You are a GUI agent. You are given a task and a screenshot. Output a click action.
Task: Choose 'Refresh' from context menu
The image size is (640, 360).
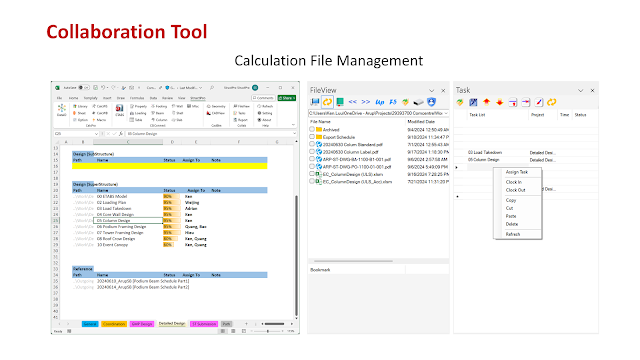point(513,234)
